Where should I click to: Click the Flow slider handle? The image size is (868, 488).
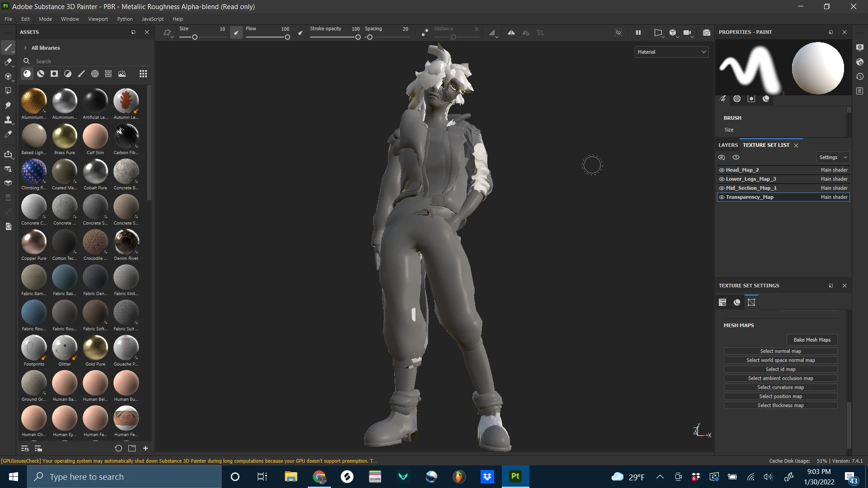coord(287,37)
